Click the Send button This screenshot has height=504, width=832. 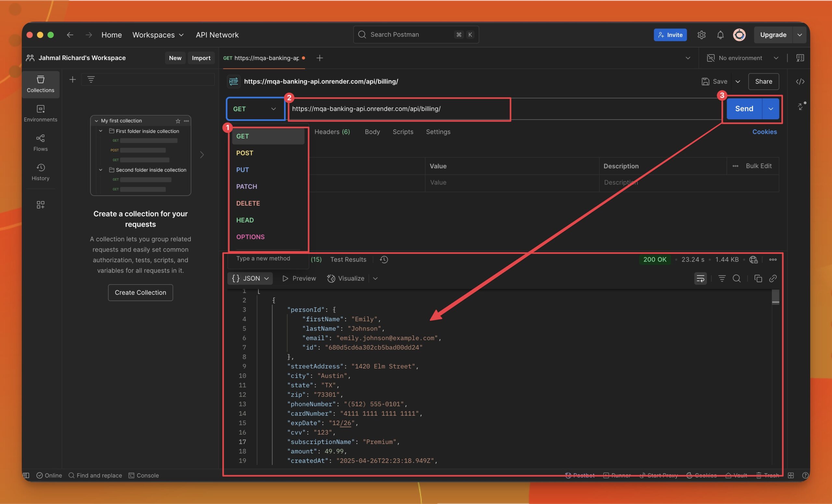(744, 109)
